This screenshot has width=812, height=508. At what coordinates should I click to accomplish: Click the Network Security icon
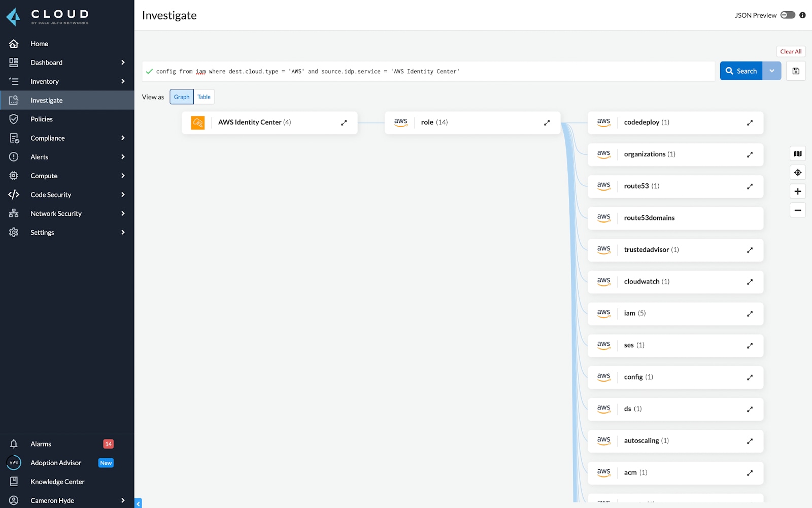point(14,213)
